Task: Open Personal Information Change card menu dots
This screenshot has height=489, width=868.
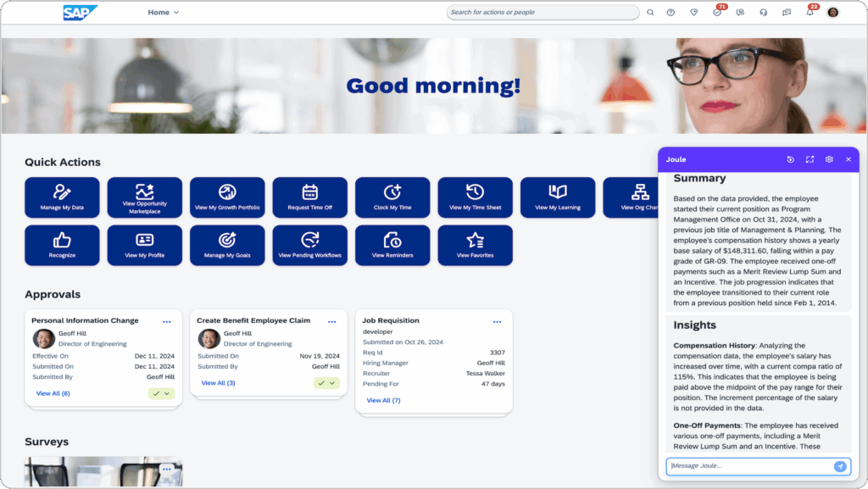Action: pos(167,321)
